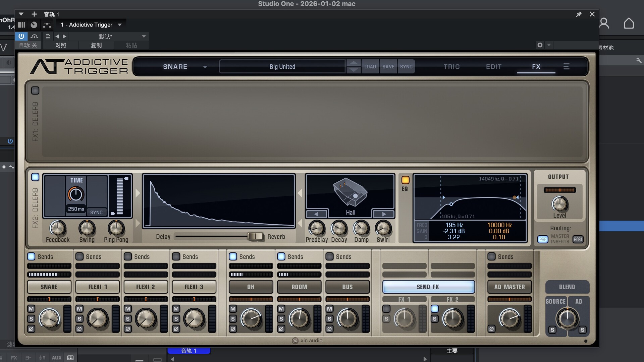Open the plugin settings gear icon

point(540,45)
